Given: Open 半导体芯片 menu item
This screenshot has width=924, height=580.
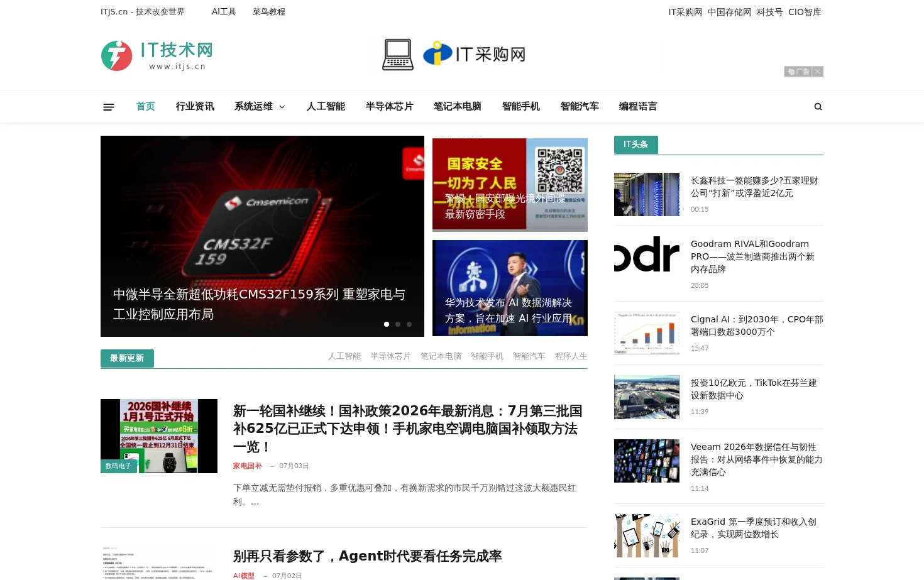Looking at the screenshot, I should click(390, 106).
